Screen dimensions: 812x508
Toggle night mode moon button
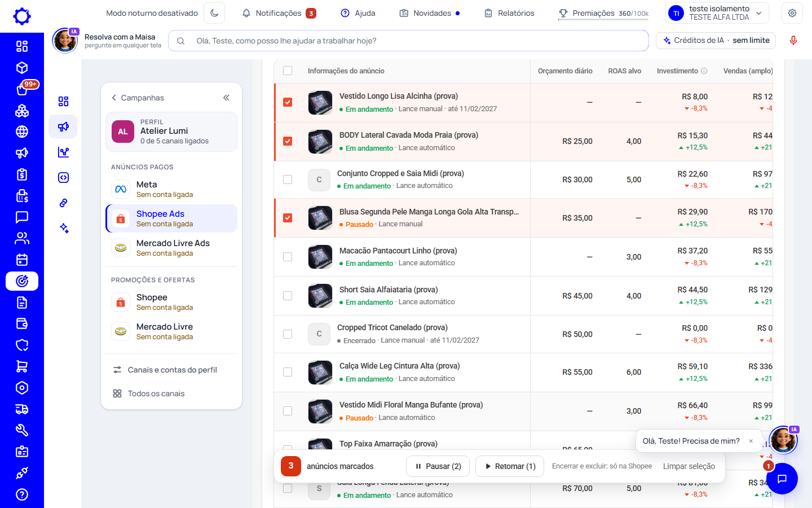214,13
